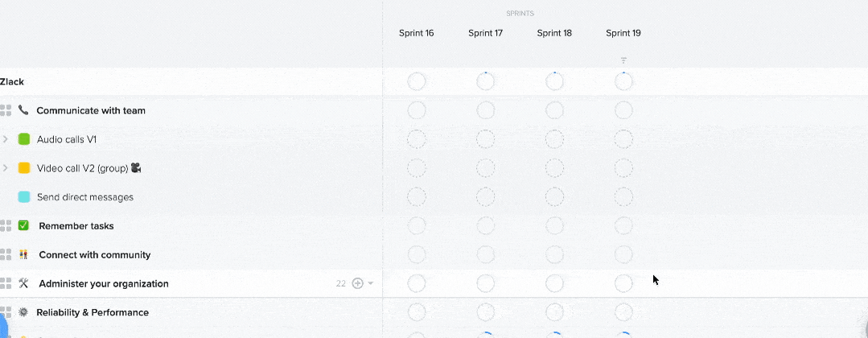Image resolution: width=868 pixels, height=338 pixels.
Task: Click the green status swatch on Audio calls
Action: [x=24, y=139]
